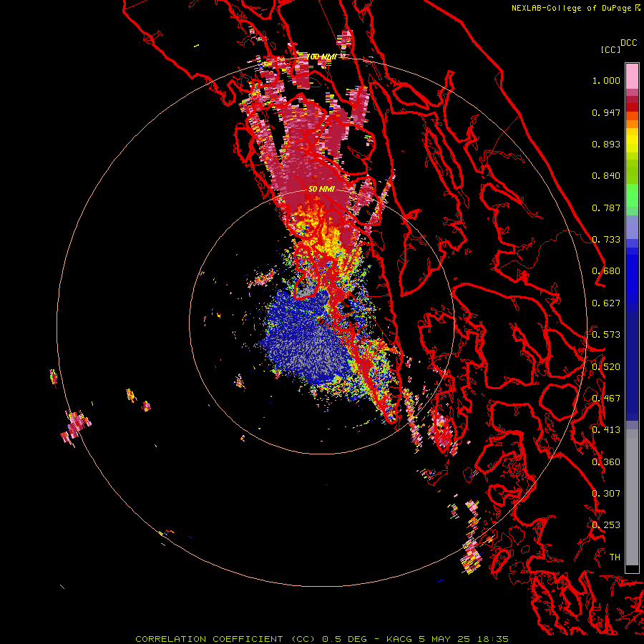
Task: Click the 0.947 color bar value
Action: point(606,112)
